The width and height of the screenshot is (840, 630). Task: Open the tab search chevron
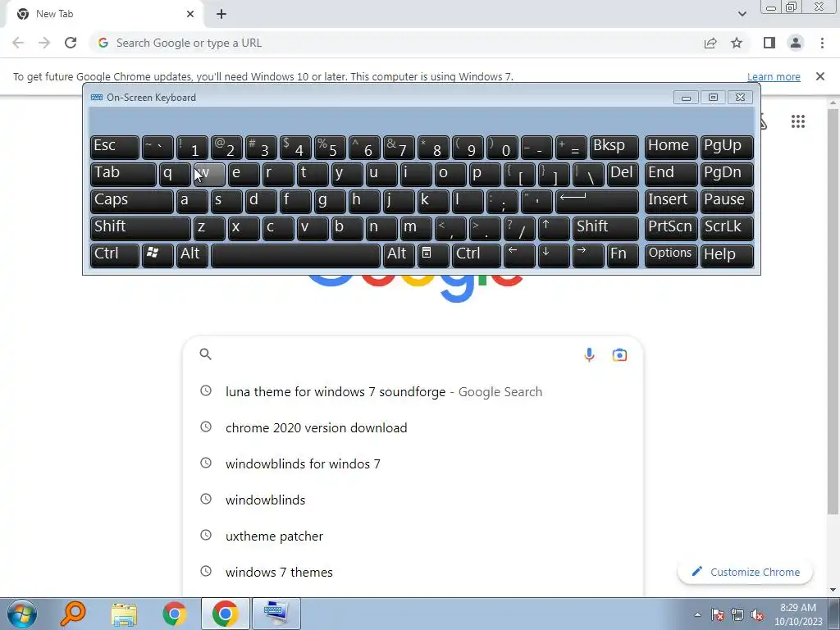click(742, 14)
